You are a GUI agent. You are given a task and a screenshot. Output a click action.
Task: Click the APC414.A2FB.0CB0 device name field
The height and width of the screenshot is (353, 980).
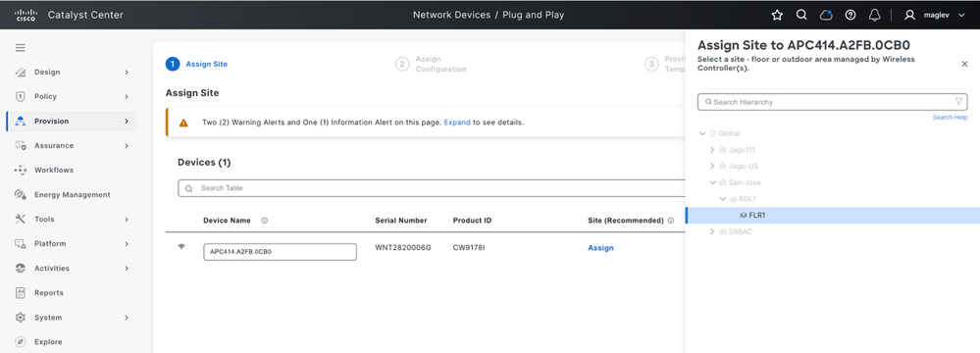[280, 252]
